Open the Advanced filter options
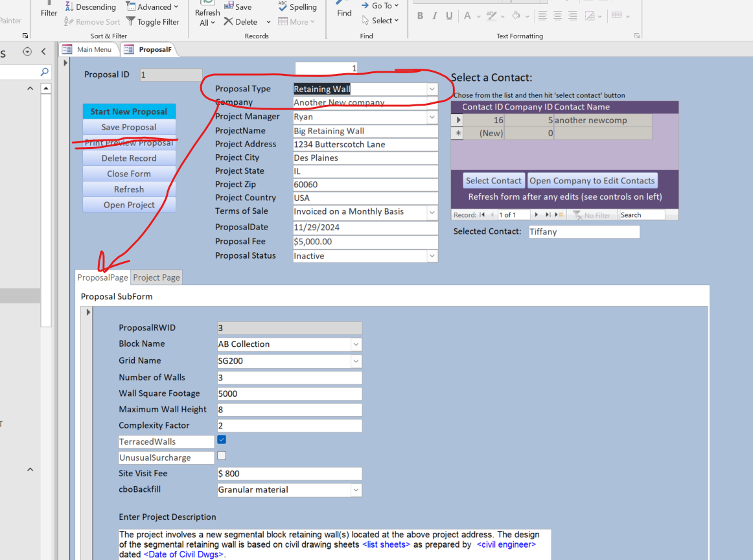Viewport: 753px width, 560px height. 152,6
